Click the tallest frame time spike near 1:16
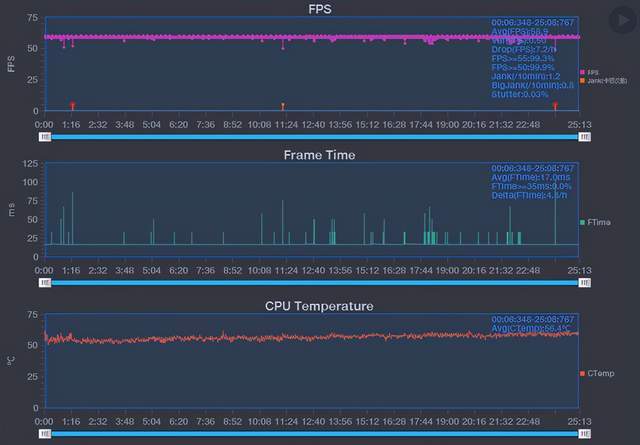This screenshot has height=445, width=640. coord(73,218)
